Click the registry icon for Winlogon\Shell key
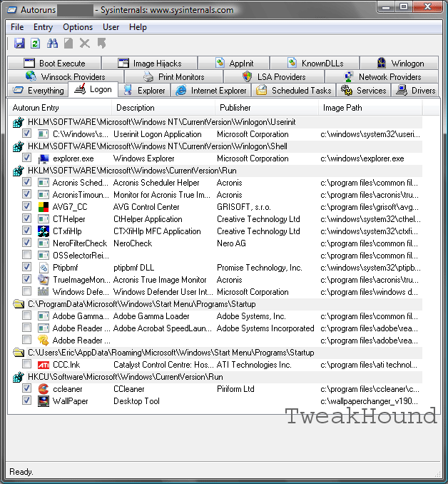The height and width of the screenshot is (484, 448). coord(19,146)
